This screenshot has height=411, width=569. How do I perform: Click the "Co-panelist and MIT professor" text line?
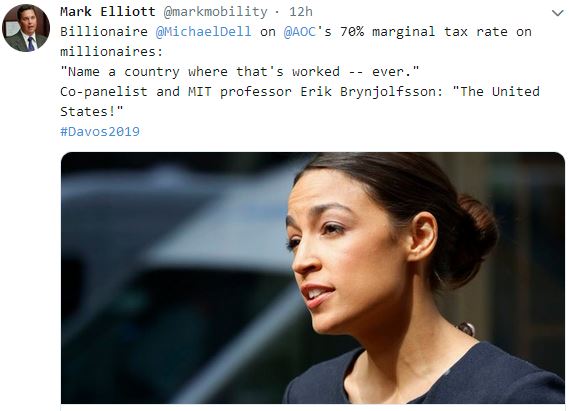tap(176, 91)
